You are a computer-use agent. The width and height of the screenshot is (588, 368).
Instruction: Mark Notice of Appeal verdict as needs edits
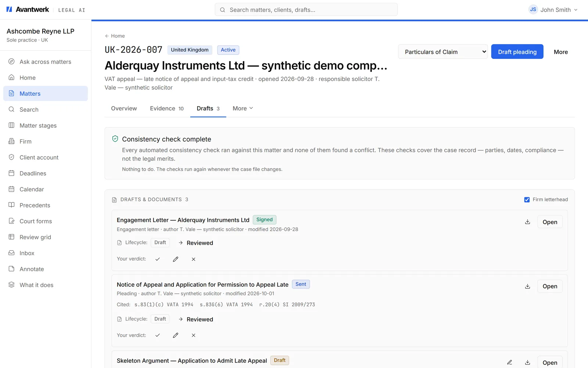point(176,335)
